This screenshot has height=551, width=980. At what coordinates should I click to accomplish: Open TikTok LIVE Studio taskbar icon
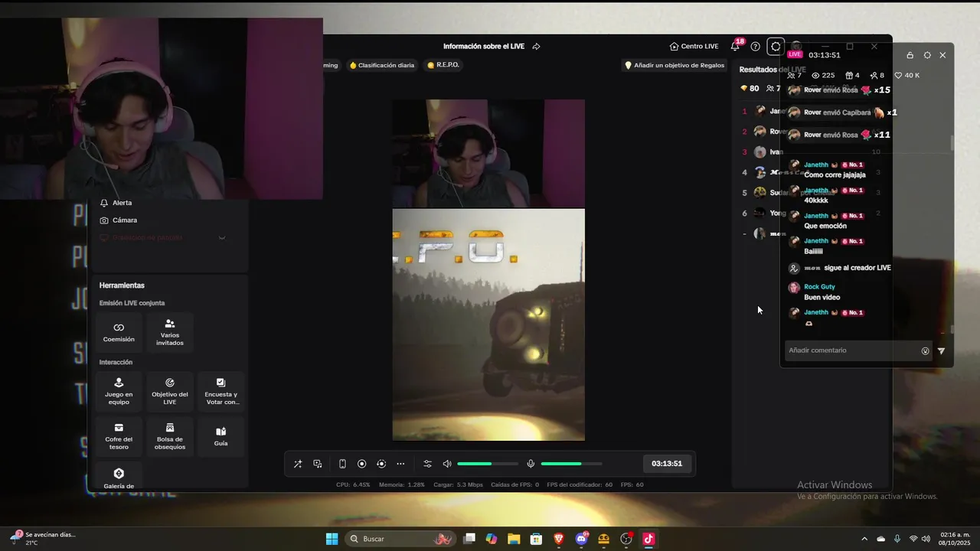tap(648, 539)
